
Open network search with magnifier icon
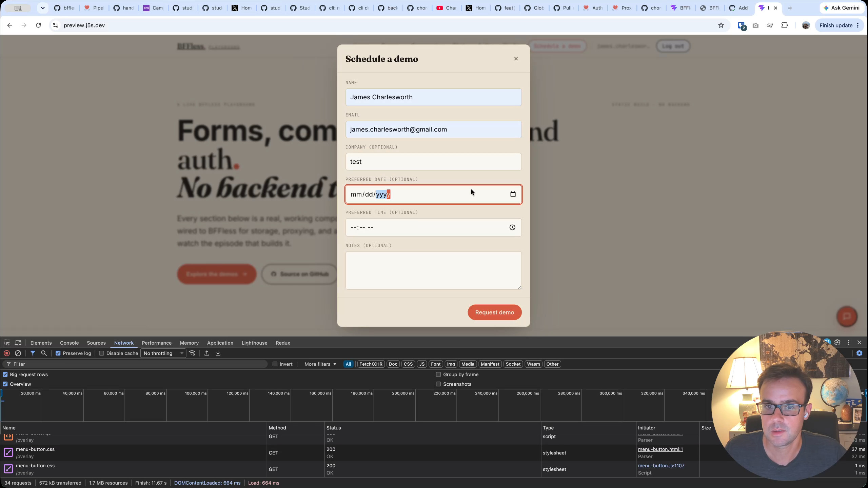click(44, 353)
